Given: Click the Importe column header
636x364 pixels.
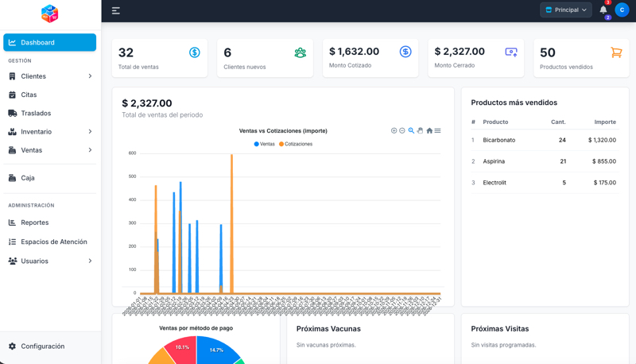Looking at the screenshot, I should coord(605,122).
